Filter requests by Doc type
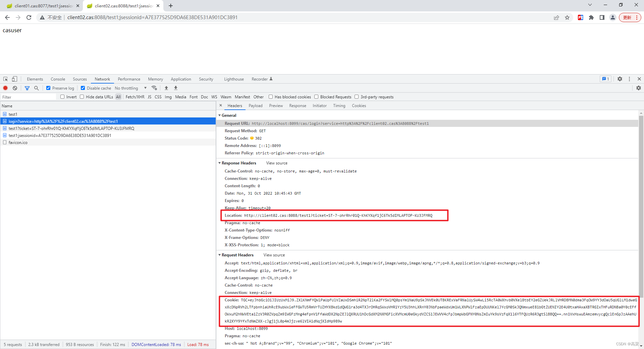644x349 pixels. tap(205, 97)
